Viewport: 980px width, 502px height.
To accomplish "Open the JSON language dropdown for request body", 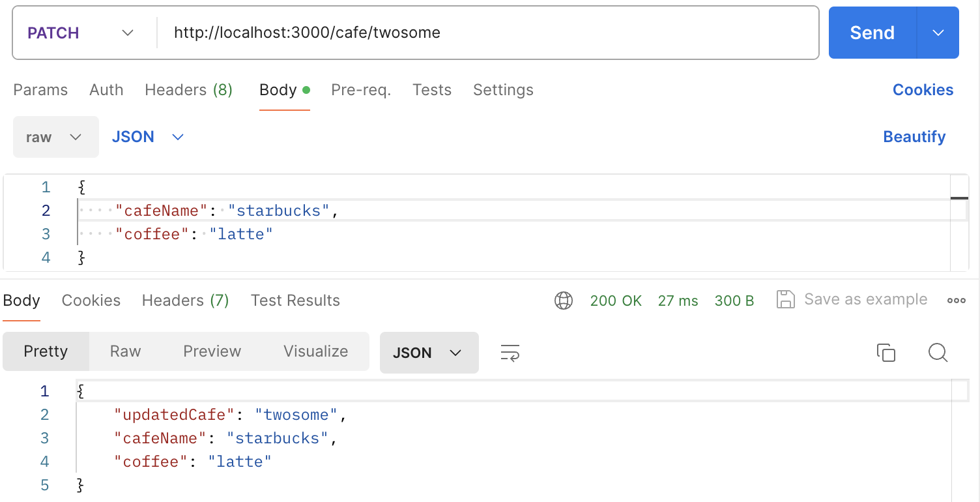I will tap(148, 137).
